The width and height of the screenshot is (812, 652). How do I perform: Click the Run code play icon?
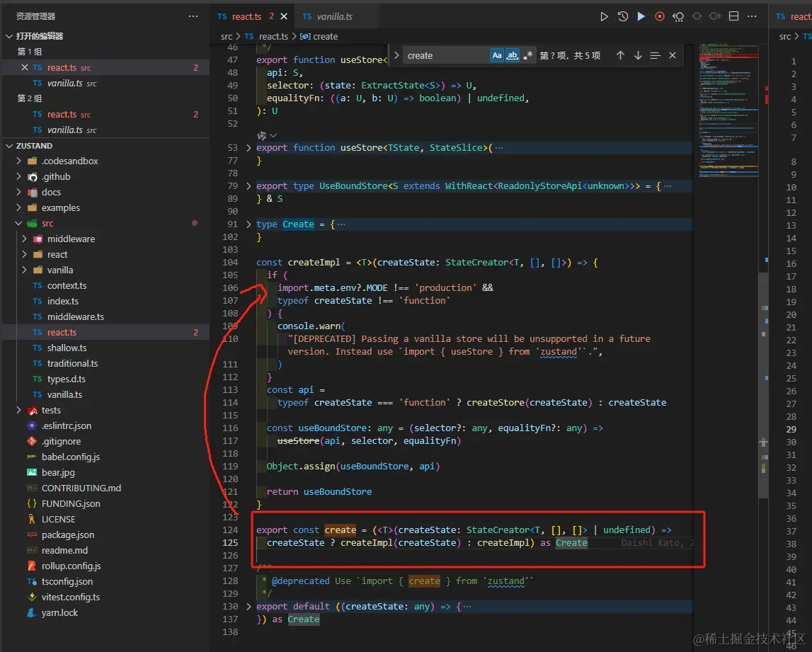click(604, 16)
